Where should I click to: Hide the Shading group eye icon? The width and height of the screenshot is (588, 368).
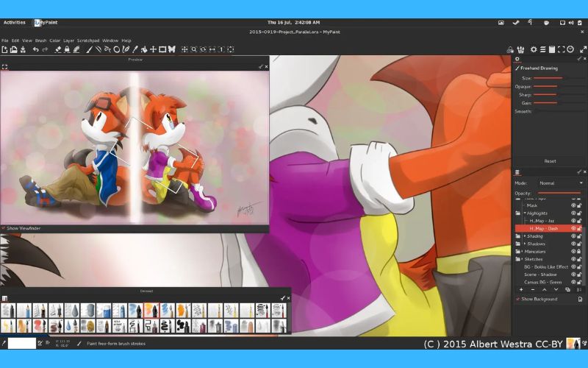point(573,236)
